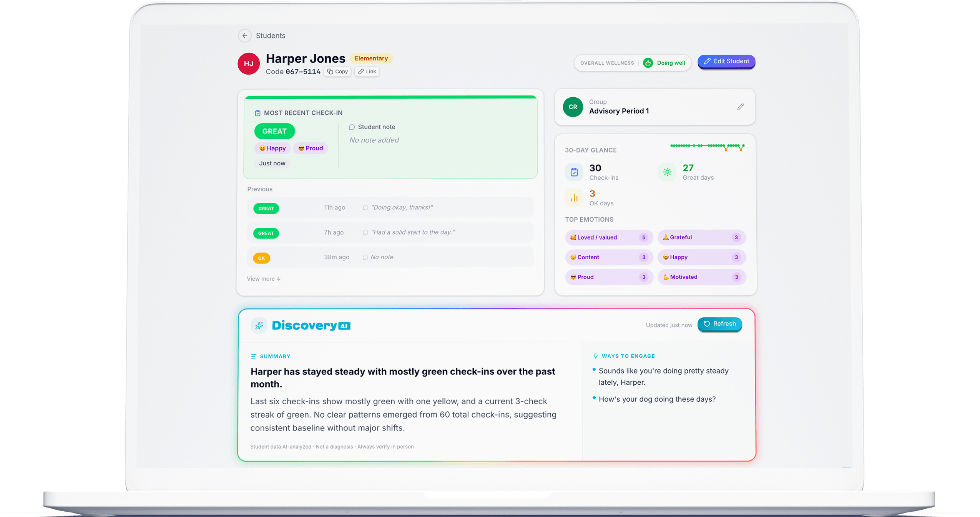Open the GREAT check-in from 7h ago
980x517 pixels.
390,232
